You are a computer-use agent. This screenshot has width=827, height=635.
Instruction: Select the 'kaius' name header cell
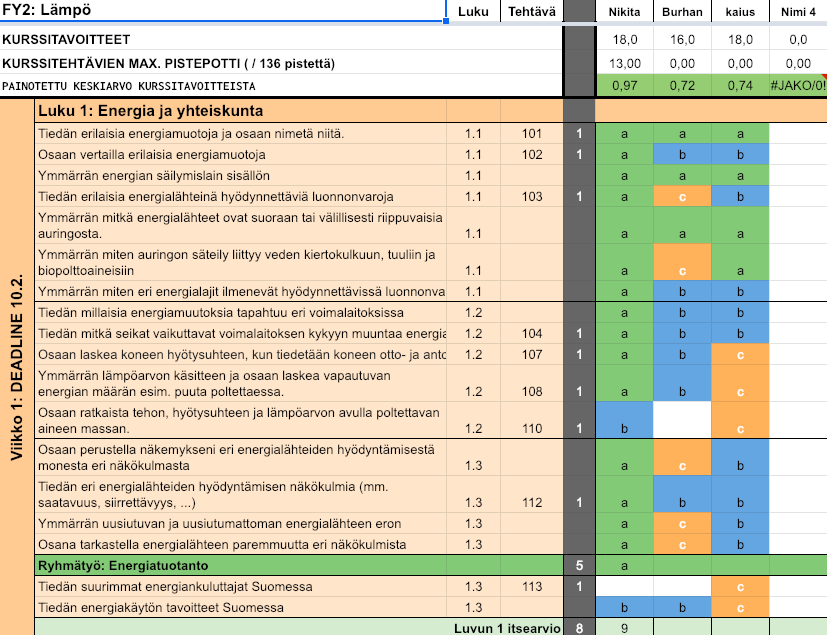pos(741,12)
